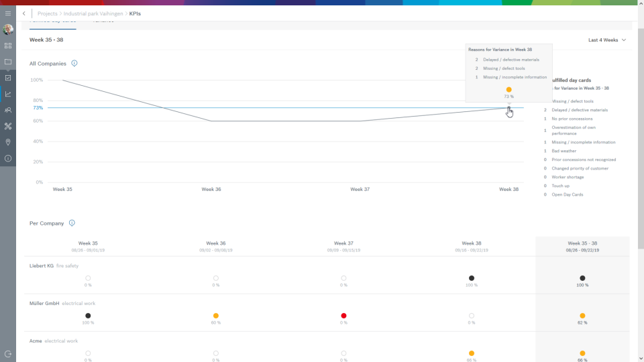Image resolution: width=644 pixels, height=362 pixels.
Task: Click Open Day Cards reason entry
Action: 568,194
